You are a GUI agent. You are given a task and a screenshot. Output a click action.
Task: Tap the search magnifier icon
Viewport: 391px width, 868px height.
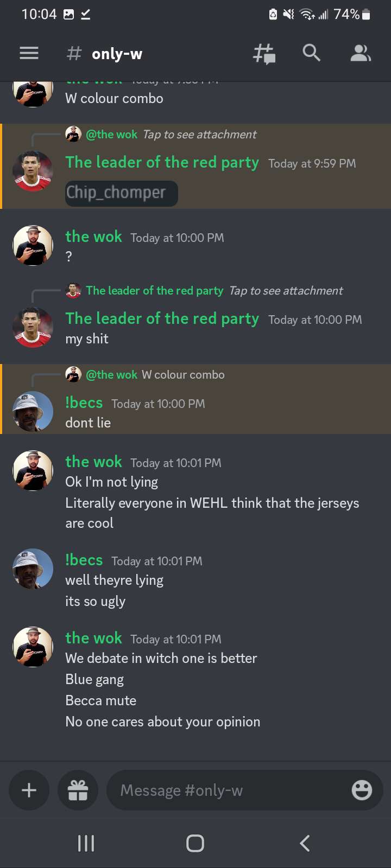pyautogui.click(x=311, y=53)
